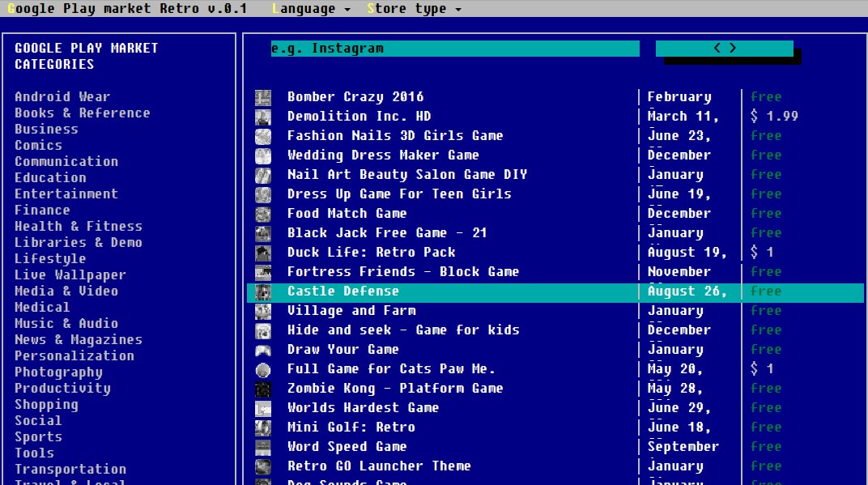Select the Business category
The width and height of the screenshot is (868, 485).
[x=46, y=129]
